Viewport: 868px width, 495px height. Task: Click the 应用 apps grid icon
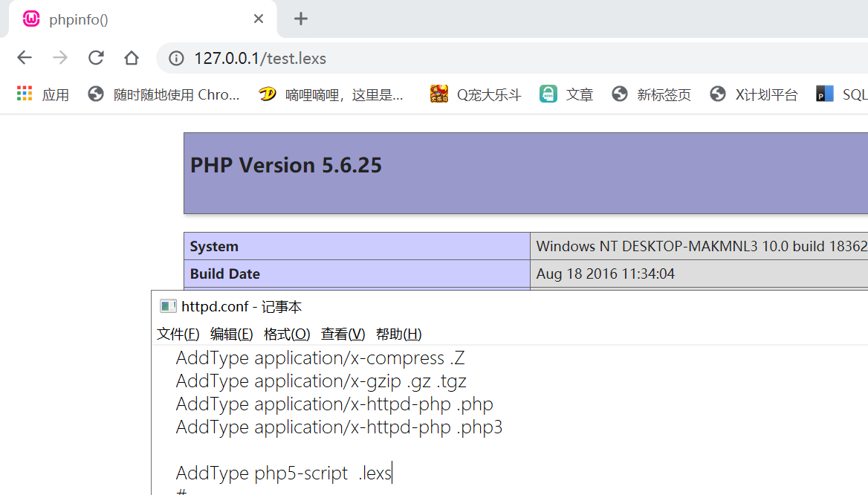(x=24, y=94)
